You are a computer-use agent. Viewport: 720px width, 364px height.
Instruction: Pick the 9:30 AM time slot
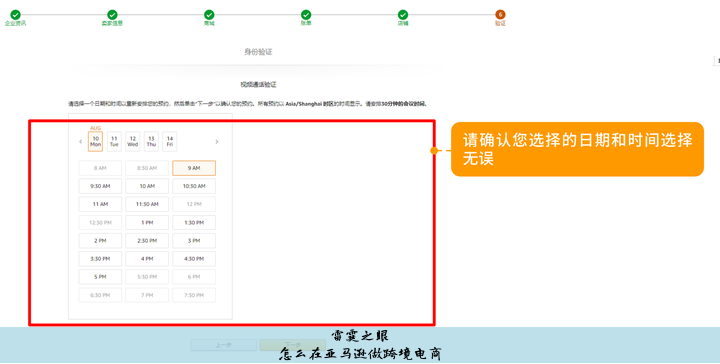tap(100, 186)
